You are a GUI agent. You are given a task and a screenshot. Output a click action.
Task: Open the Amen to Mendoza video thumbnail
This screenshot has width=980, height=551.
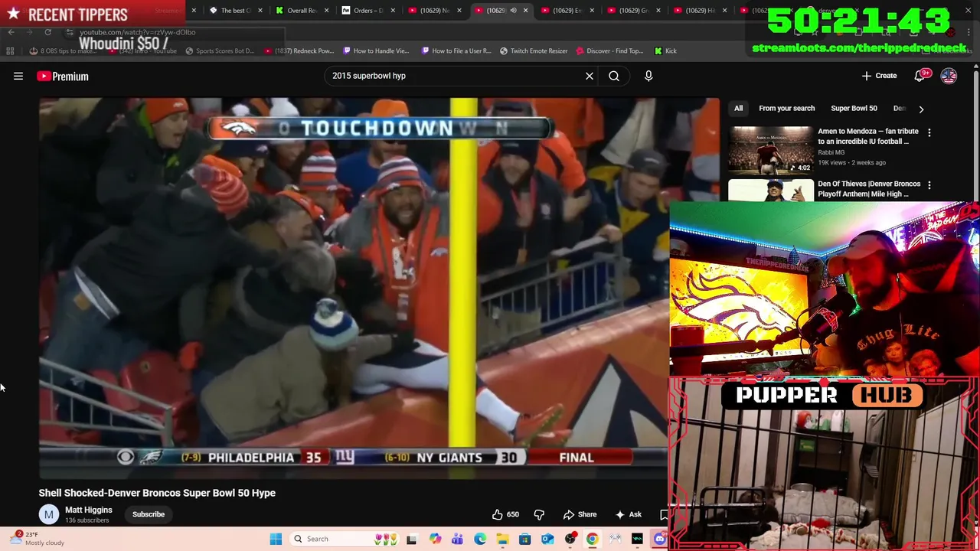[770, 149]
